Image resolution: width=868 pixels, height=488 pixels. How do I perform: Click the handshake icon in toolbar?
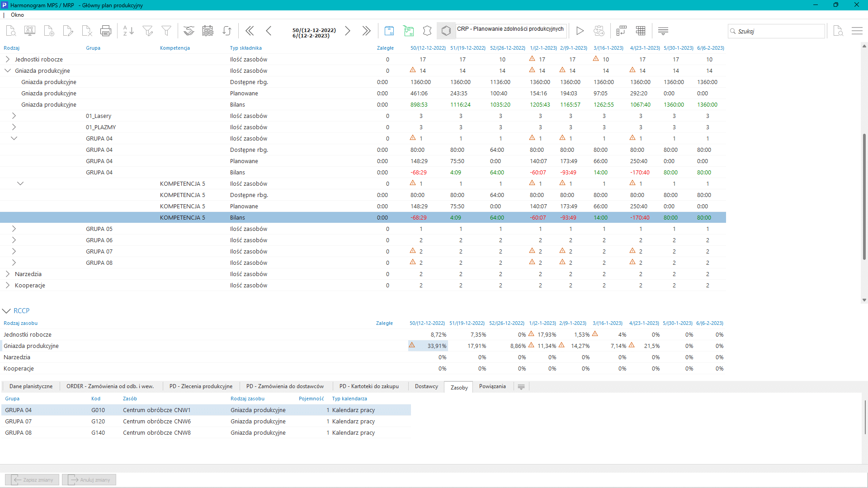[x=189, y=31]
